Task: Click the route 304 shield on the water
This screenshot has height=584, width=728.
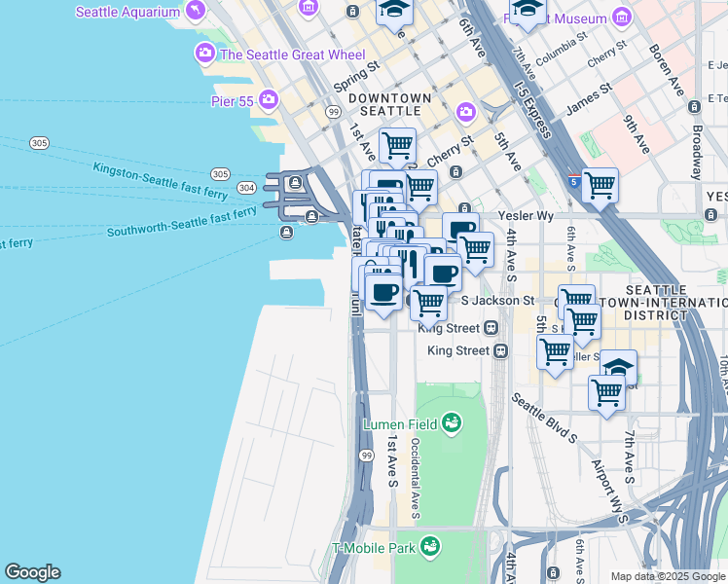Action: tap(246, 187)
